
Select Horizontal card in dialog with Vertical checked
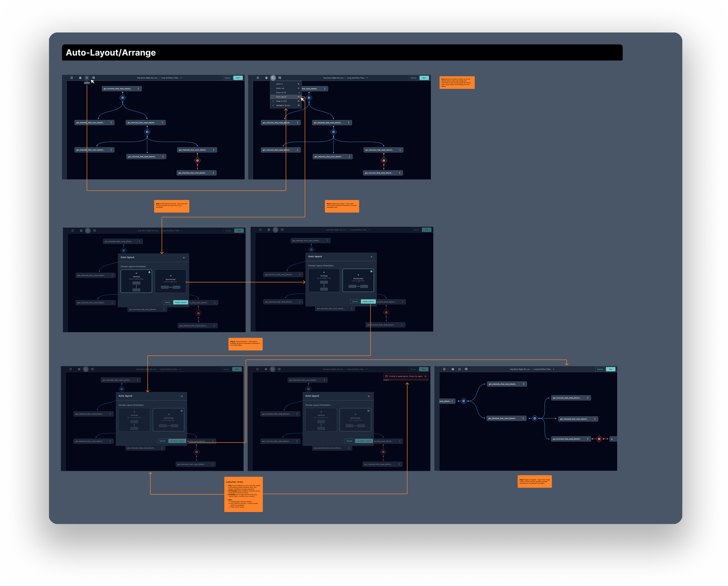[171, 281]
